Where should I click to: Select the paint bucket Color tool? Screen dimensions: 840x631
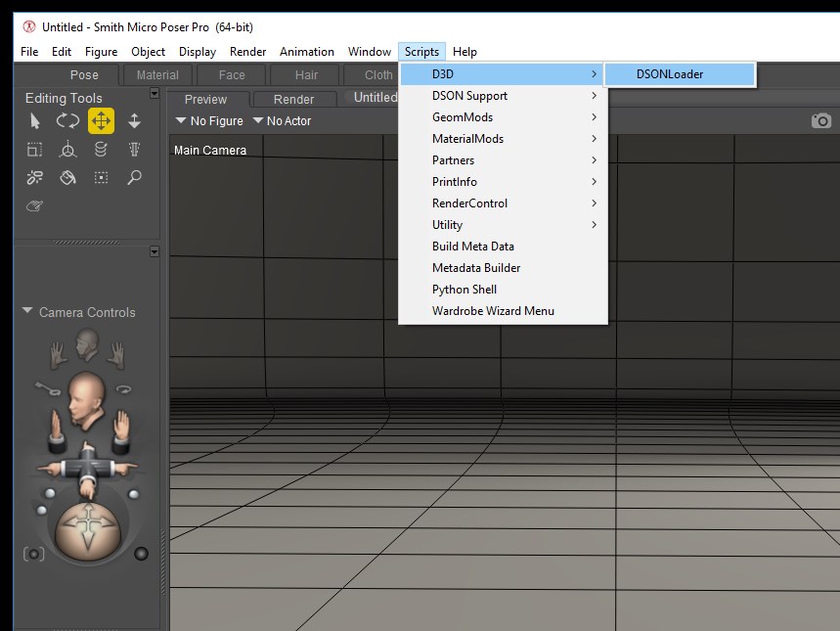pyautogui.click(x=67, y=177)
